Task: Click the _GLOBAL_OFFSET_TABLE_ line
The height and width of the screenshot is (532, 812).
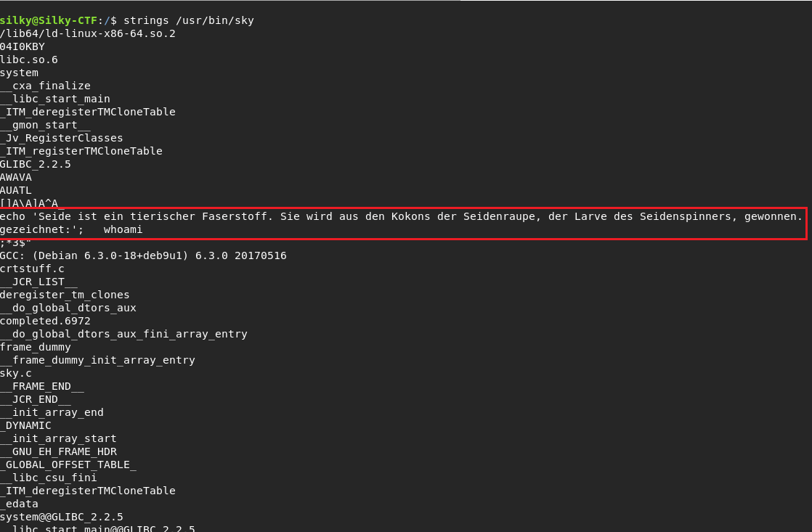Action: coord(68,465)
